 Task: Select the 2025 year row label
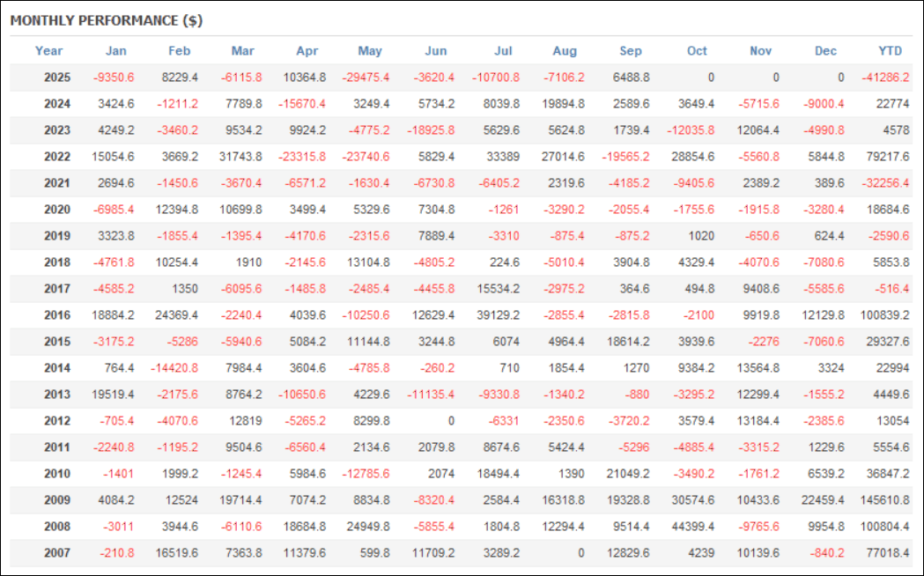[57, 78]
